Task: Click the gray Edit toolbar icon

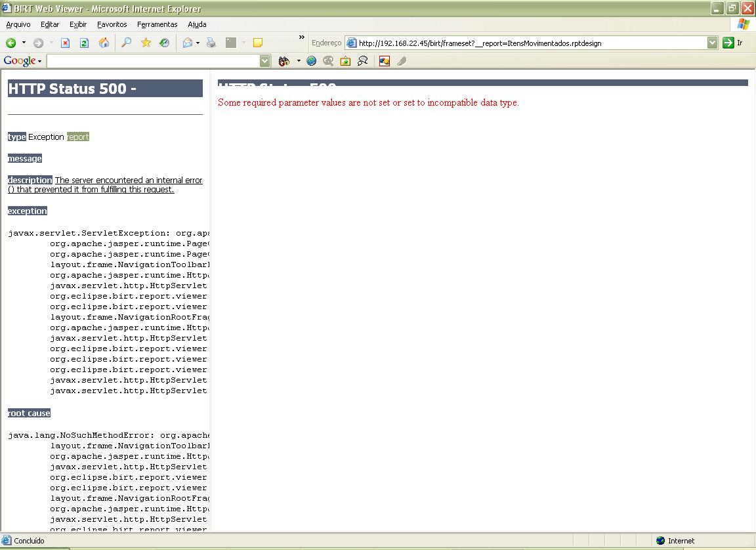Action: (x=231, y=43)
